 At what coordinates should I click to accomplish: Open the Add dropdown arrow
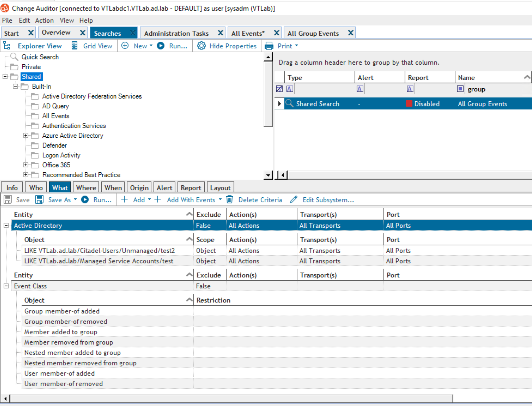point(150,199)
